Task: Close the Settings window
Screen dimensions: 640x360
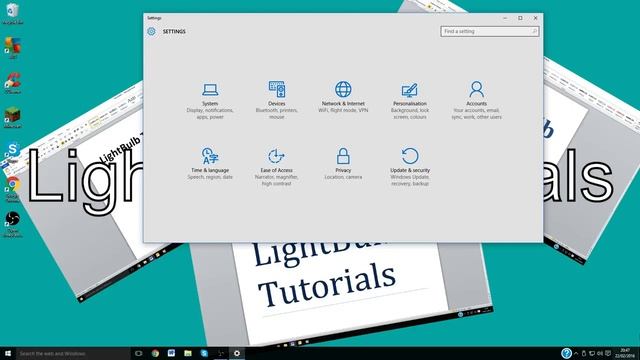Action: (x=536, y=18)
